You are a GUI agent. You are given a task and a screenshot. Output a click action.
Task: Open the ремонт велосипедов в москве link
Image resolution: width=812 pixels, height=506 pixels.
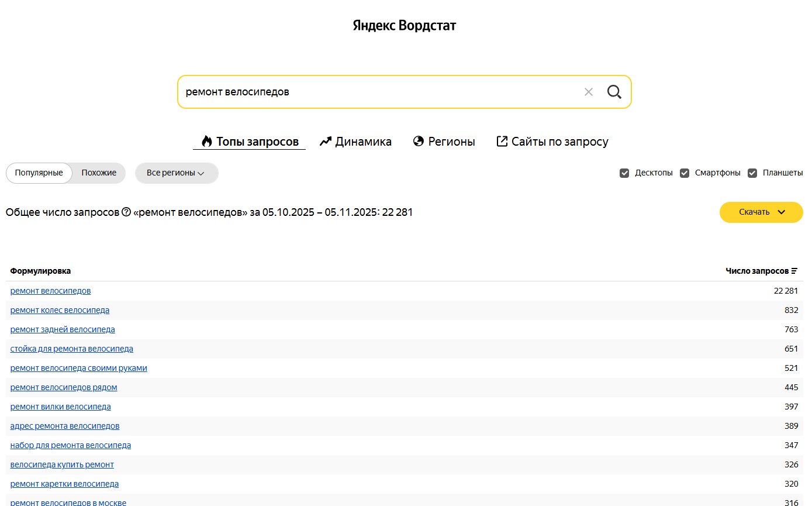click(68, 502)
